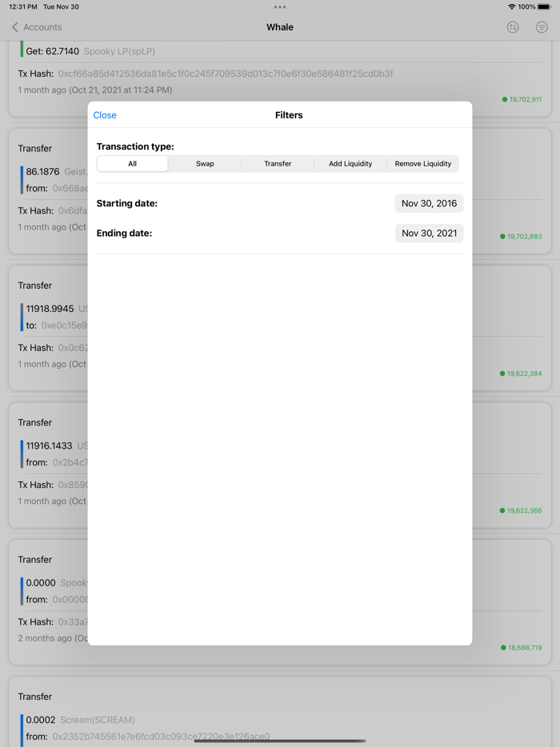Tap the Oct 21, 2021 at 11:24 PM timestamp
This screenshot has height=747, width=560.
pyautogui.click(x=121, y=90)
